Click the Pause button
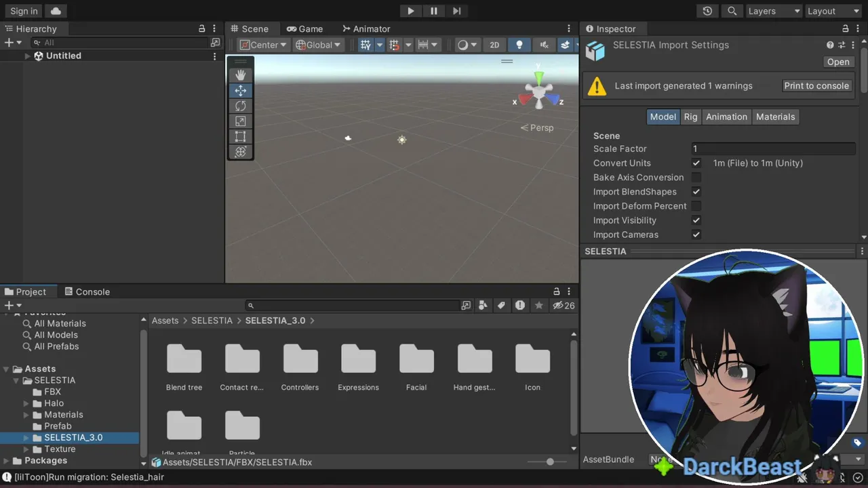868x488 pixels. coord(433,11)
